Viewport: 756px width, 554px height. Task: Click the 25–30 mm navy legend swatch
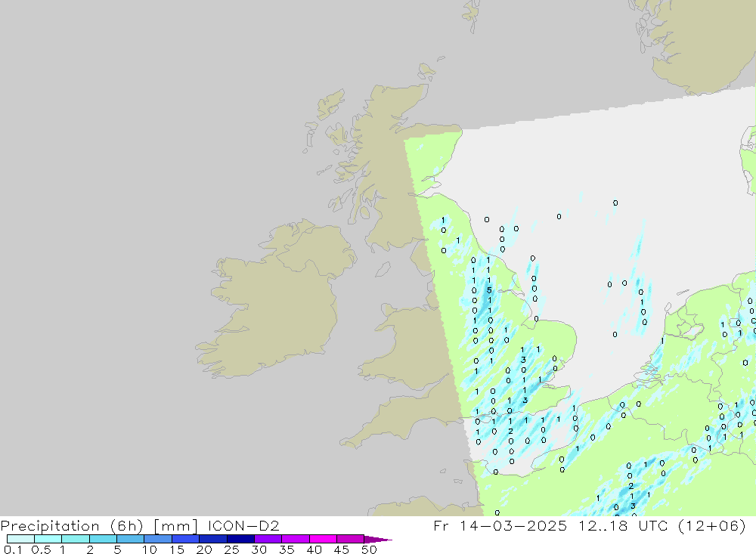(240, 539)
